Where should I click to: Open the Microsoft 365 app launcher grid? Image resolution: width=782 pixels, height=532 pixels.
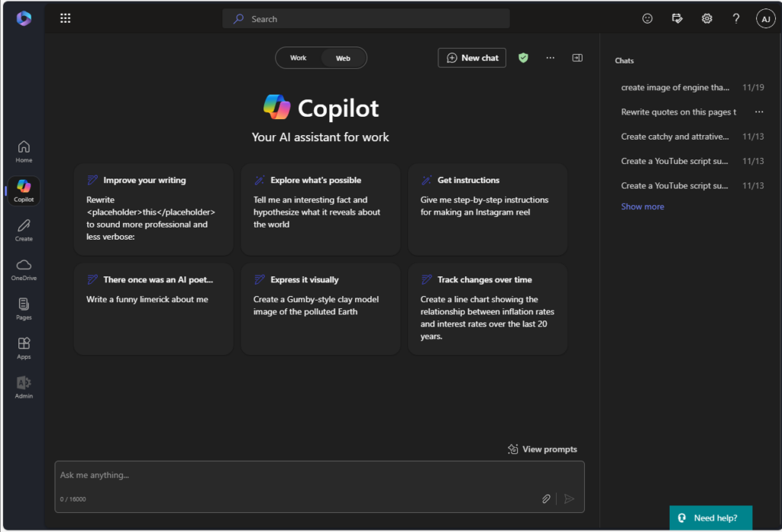pyautogui.click(x=66, y=18)
